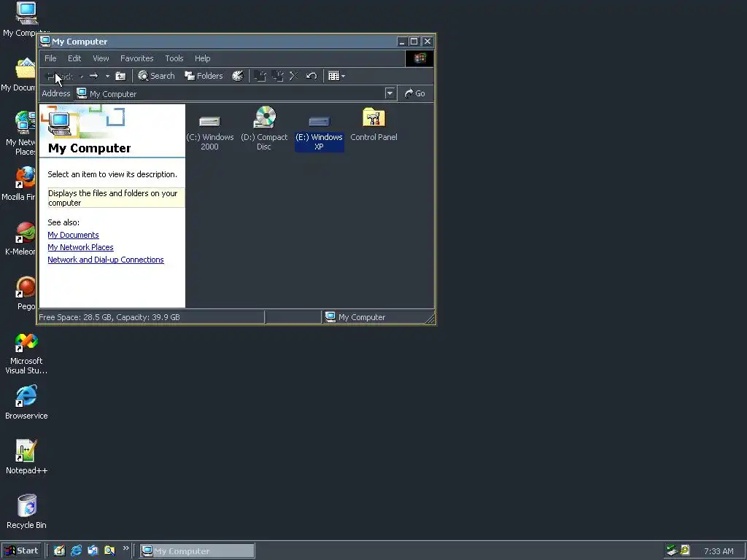Open the Help menu
The image size is (747, 560).
(x=203, y=58)
